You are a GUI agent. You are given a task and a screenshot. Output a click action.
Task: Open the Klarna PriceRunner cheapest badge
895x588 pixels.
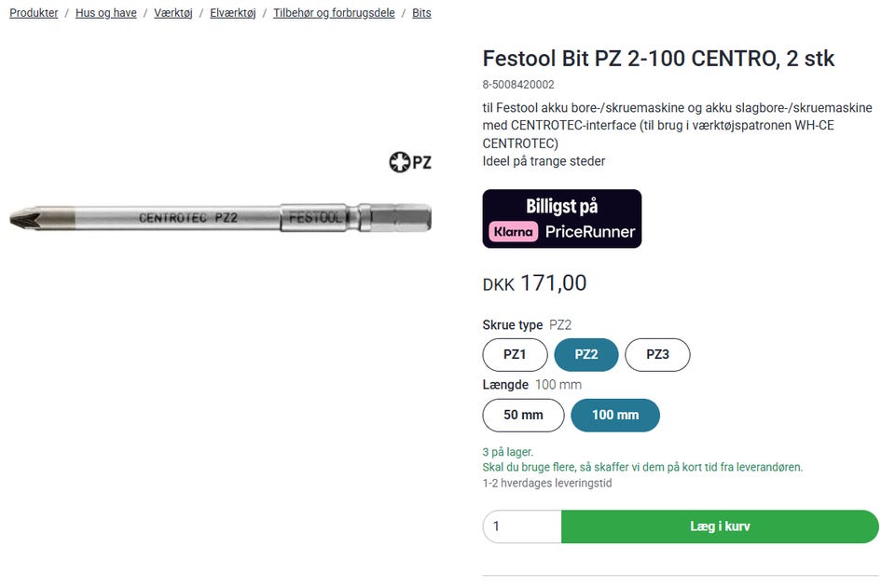coord(561,219)
